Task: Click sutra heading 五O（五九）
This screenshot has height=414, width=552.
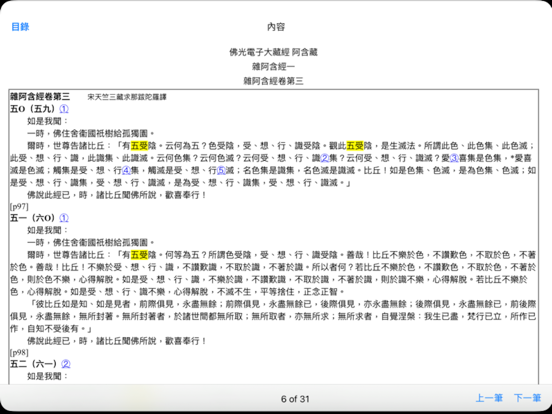Action: pyautogui.click(x=33, y=109)
